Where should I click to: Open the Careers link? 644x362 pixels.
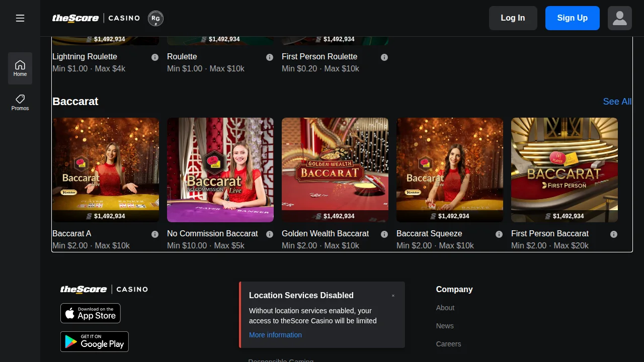click(449, 344)
